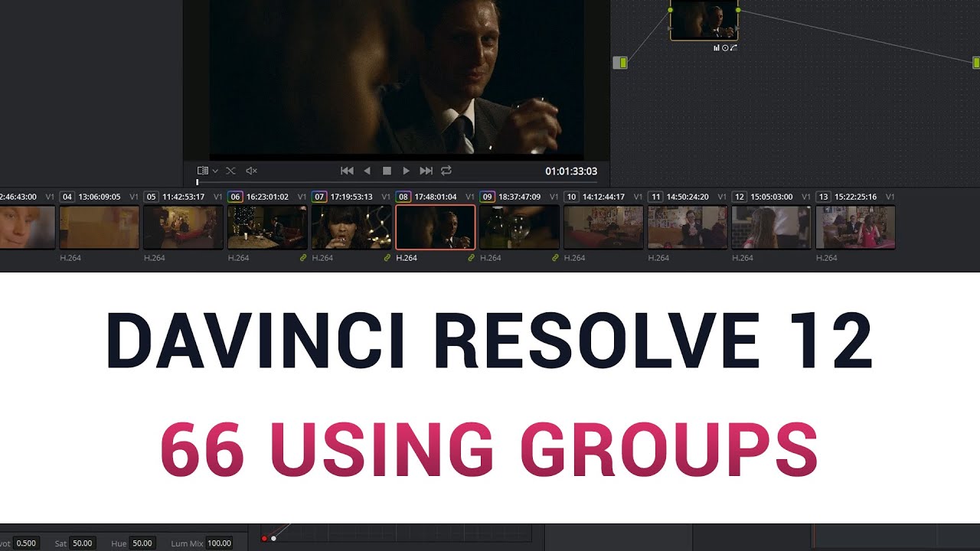Click the H.264 label under clip 08
Viewport: 980px width, 551px height.
(x=407, y=258)
